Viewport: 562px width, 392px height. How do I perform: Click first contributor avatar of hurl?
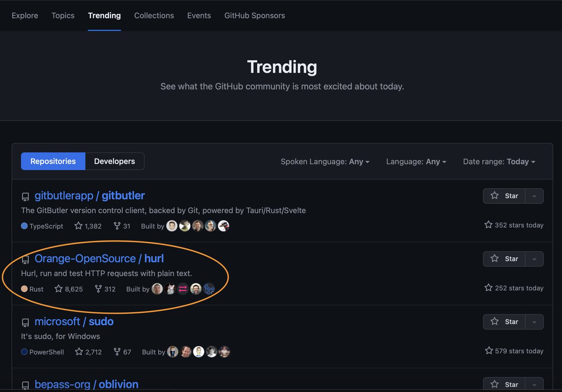coord(157,289)
